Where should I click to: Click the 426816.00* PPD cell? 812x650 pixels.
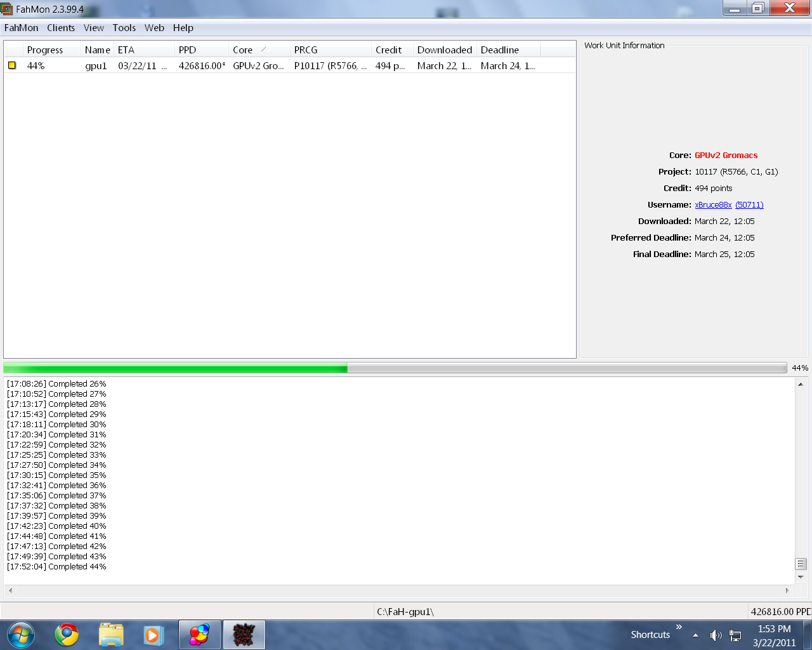click(202, 66)
